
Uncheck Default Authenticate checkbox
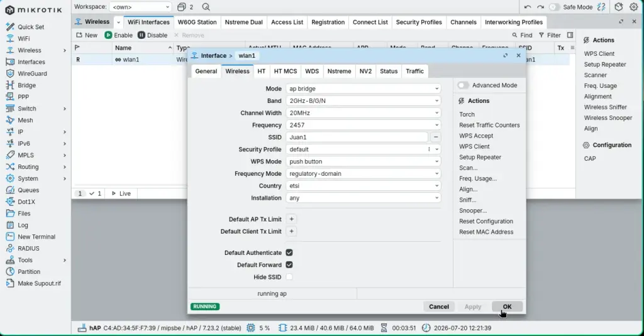(x=289, y=252)
